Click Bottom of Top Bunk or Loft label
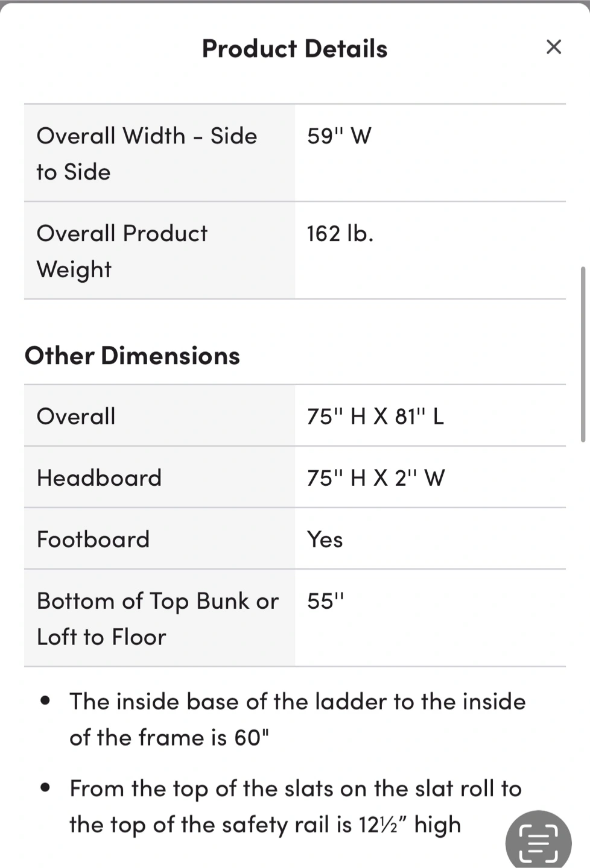This screenshot has height=868, width=590. pyautogui.click(x=157, y=618)
